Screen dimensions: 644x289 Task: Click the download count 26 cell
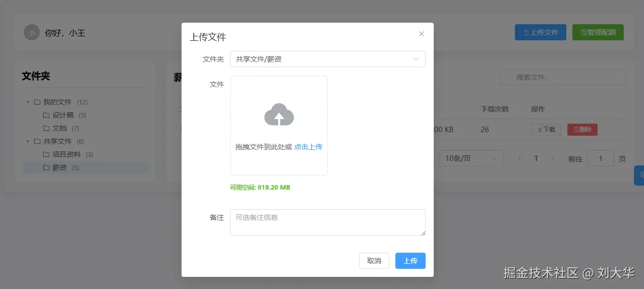[x=485, y=130]
